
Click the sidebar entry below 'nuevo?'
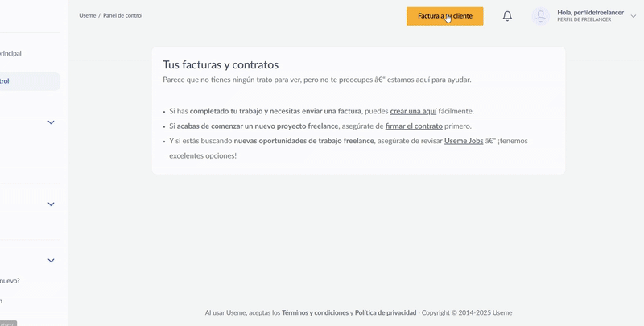[x=2, y=301]
